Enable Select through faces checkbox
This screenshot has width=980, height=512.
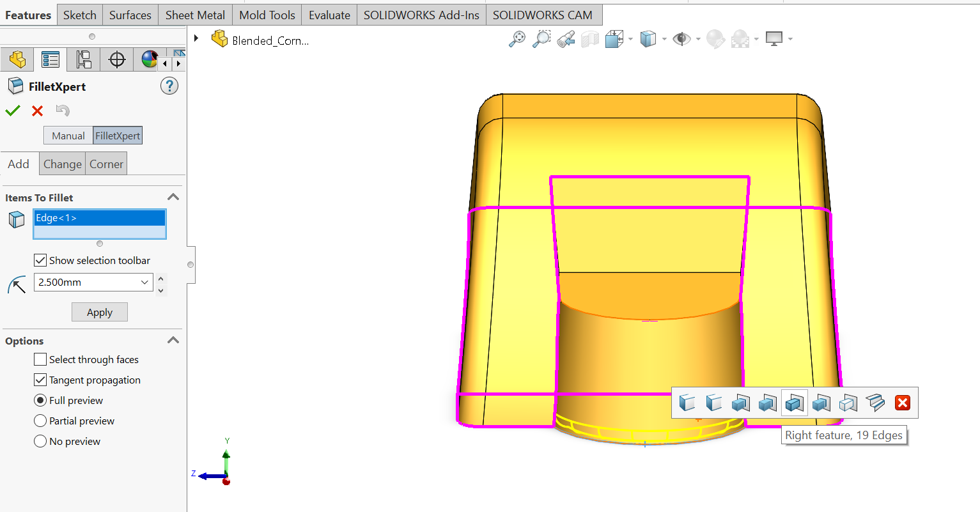coord(40,359)
